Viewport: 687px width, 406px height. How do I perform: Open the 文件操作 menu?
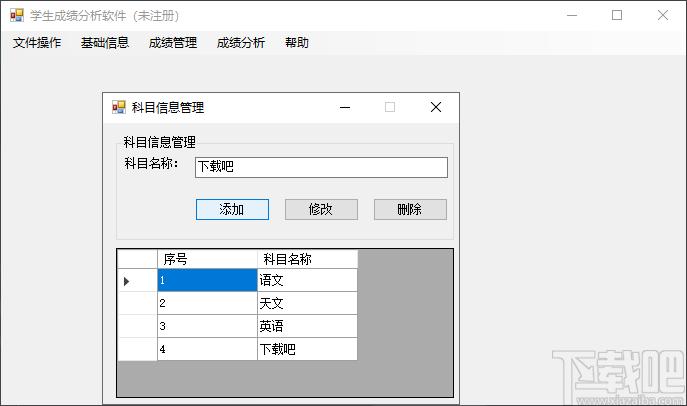click(37, 42)
